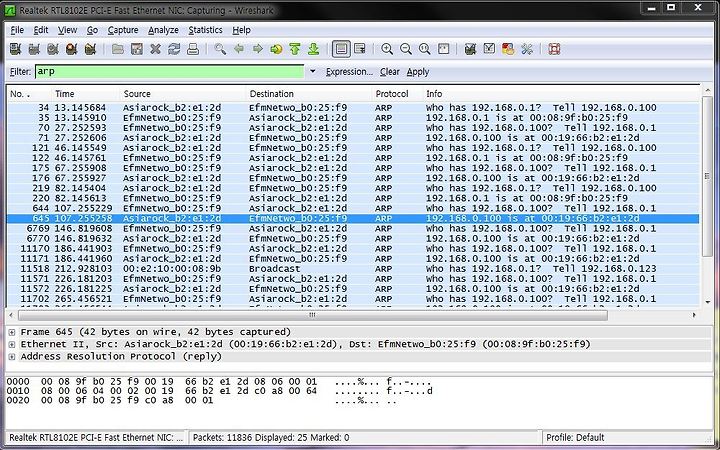Sort by the Source column header
Viewport: 720px width, 450px height.
(183, 94)
